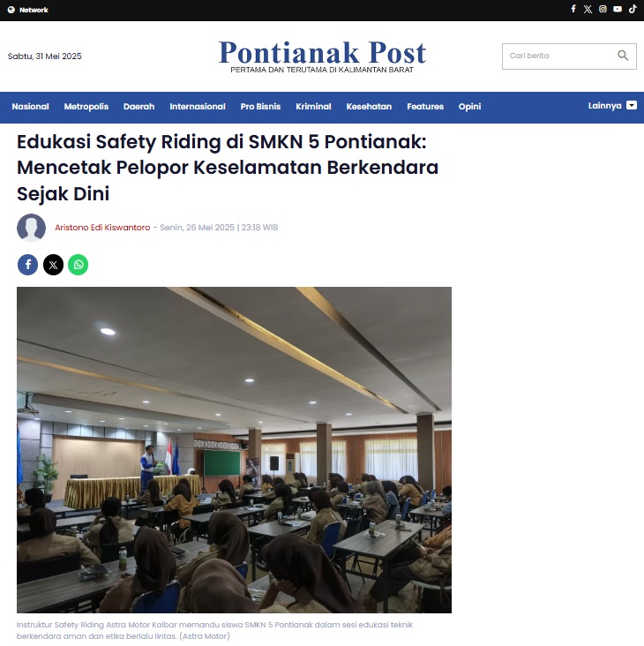This screenshot has width=644, height=646.
Task: Open the Opini section
Action: (469, 106)
